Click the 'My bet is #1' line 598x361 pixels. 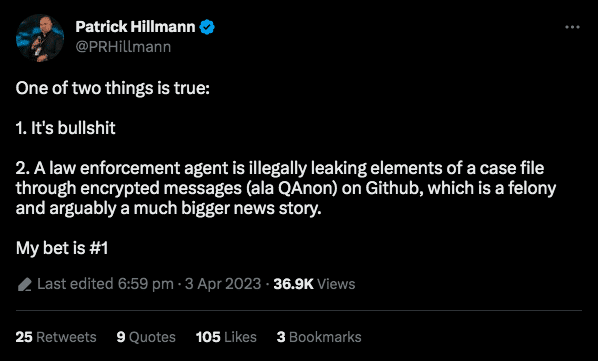[x=62, y=248]
